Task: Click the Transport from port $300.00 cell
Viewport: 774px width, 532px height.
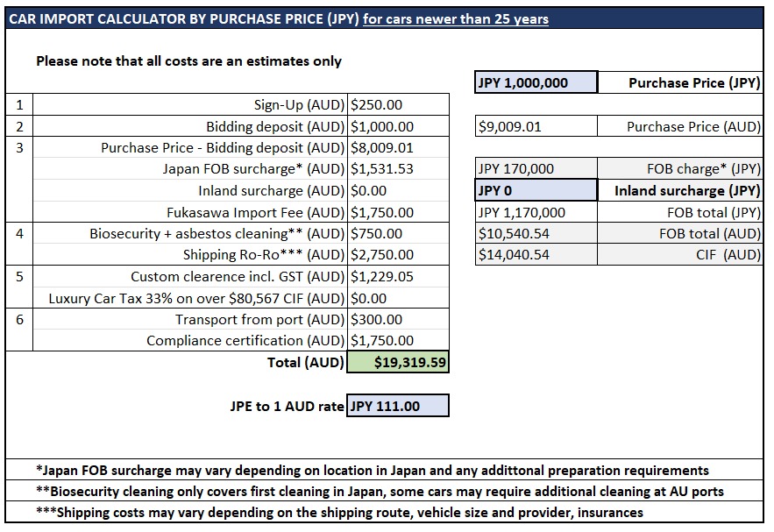Action: (398, 319)
